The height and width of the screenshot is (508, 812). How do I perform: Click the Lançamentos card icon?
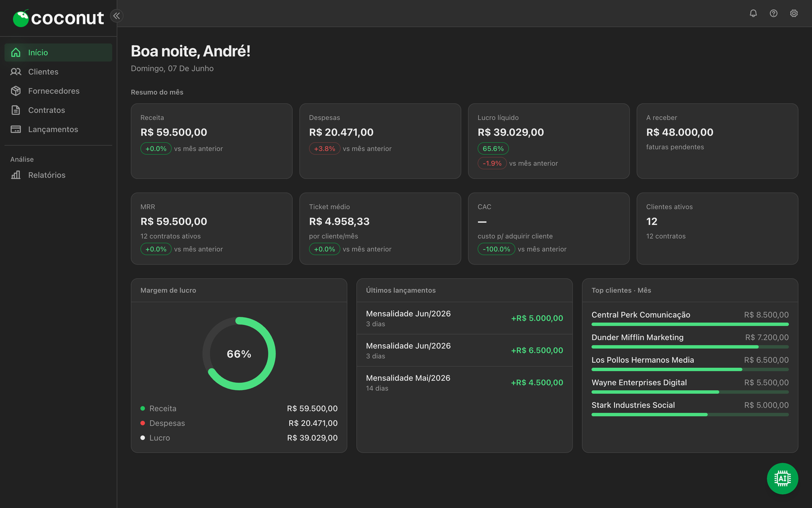(x=16, y=130)
